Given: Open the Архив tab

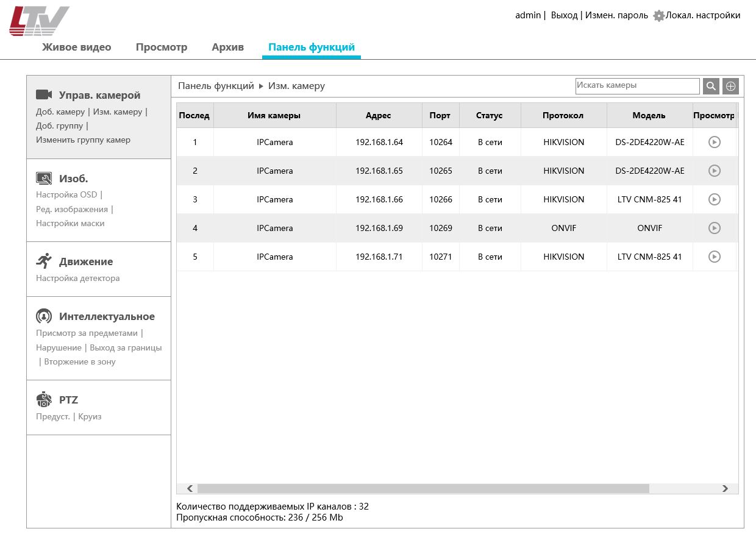Looking at the screenshot, I should pyautogui.click(x=227, y=47).
